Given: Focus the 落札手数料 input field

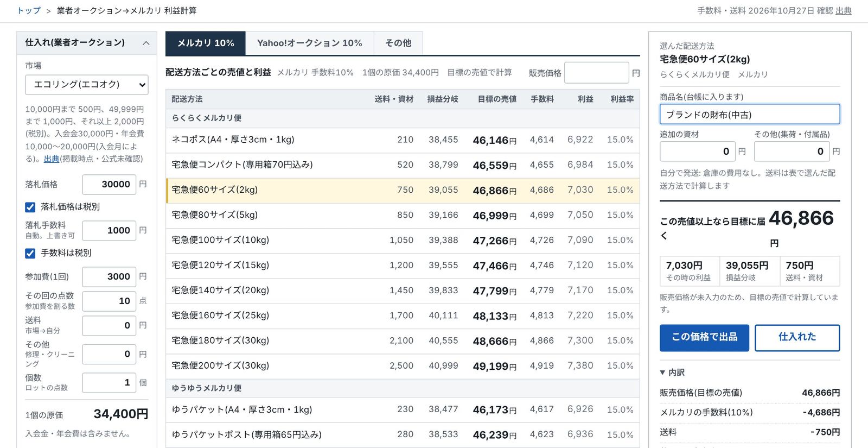Looking at the screenshot, I should pyautogui.click(x=109, y=231).
